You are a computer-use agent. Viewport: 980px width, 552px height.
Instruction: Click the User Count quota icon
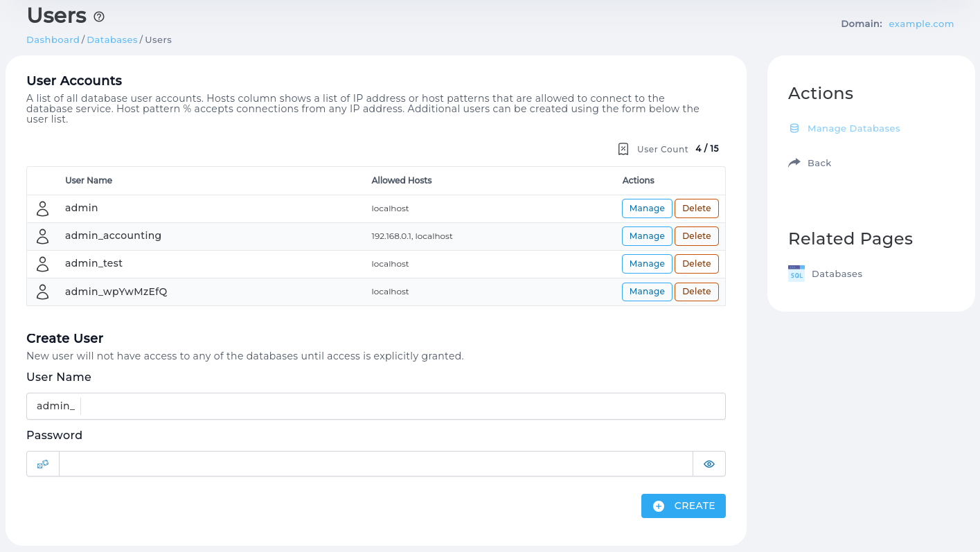(623, 148)
